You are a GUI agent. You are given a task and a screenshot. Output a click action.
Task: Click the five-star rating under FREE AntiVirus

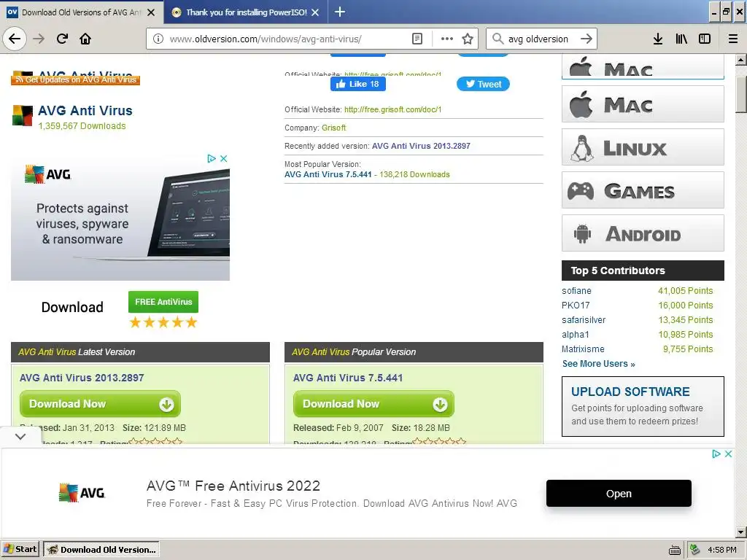click(163, 323)
